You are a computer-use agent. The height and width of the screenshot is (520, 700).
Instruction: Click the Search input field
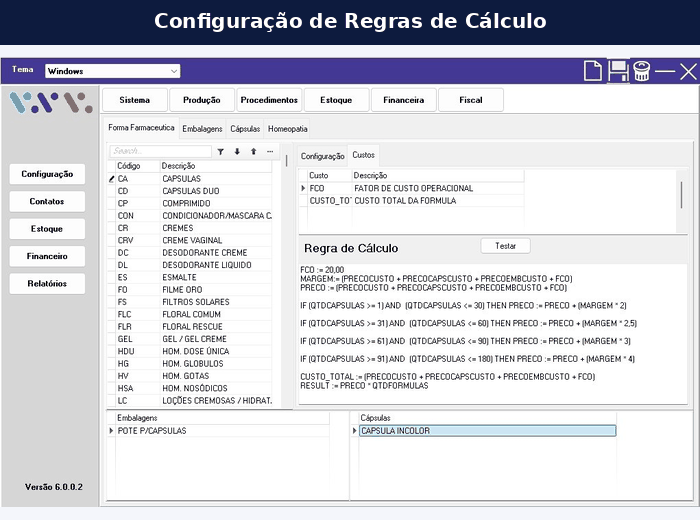coord(161,151)
